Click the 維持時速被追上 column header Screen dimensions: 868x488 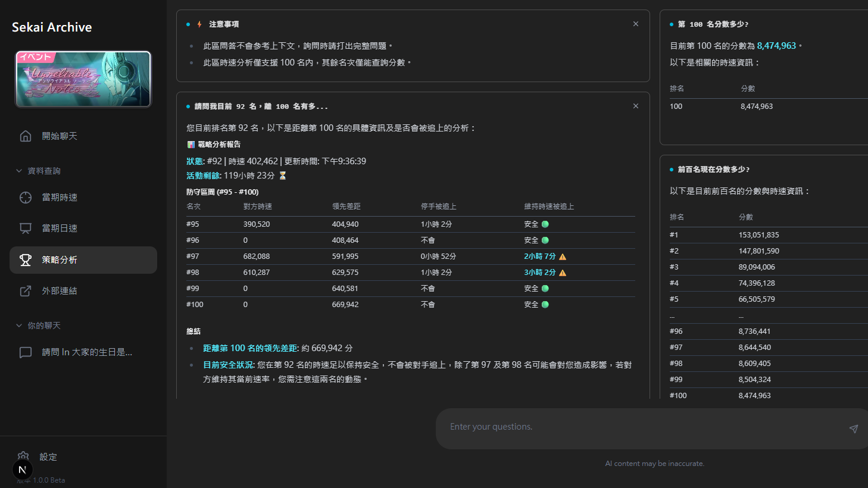tap(549, 207)
